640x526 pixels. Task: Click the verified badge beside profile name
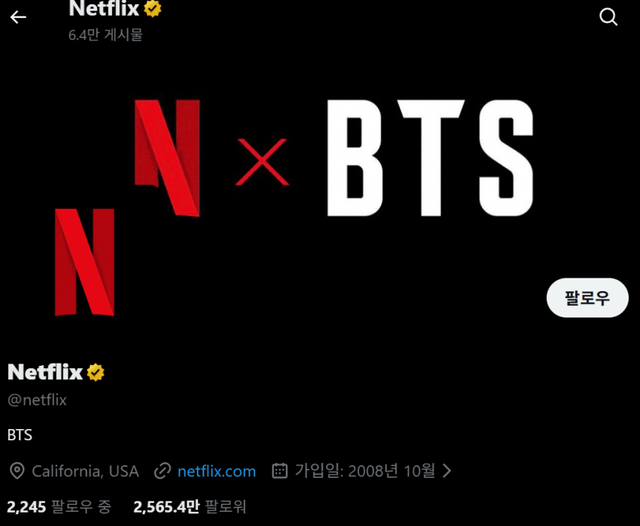pos(96,372)
